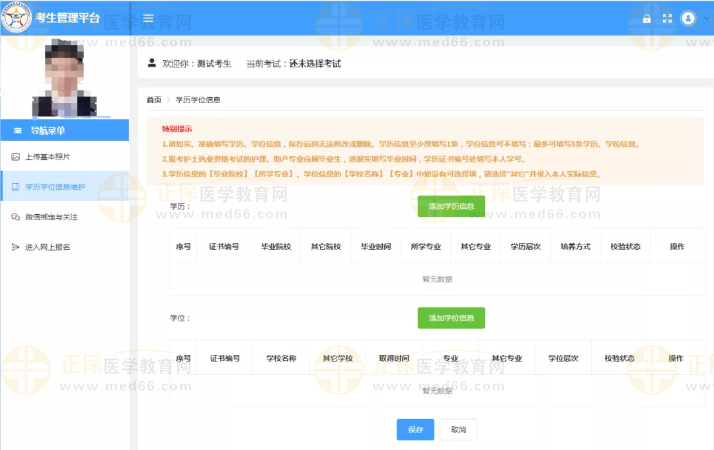
Task: Open 进入网上报名 from sidebar
Action: (x=47, y=247)
